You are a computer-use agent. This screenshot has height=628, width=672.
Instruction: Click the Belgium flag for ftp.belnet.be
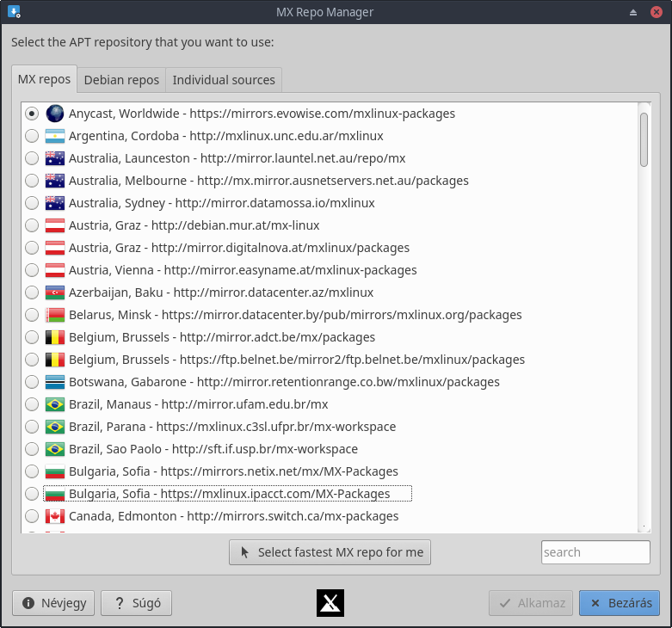click(55, 360)
